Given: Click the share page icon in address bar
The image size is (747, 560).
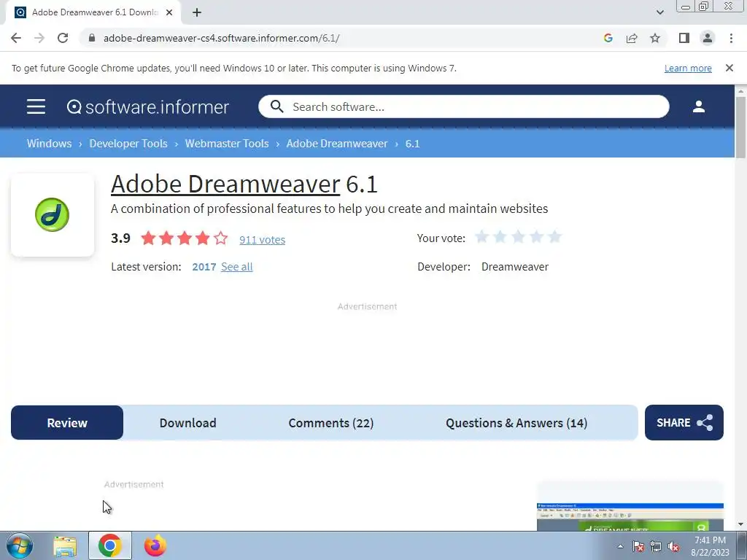Looking at the screenshot, I should click(632, 38).
